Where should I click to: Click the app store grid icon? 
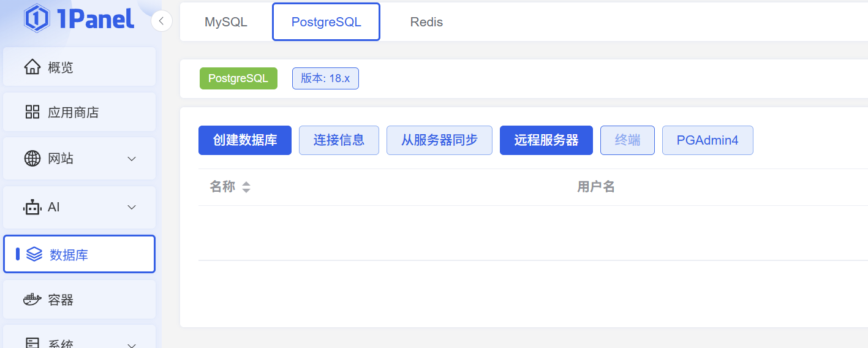(x=32, y=112)
